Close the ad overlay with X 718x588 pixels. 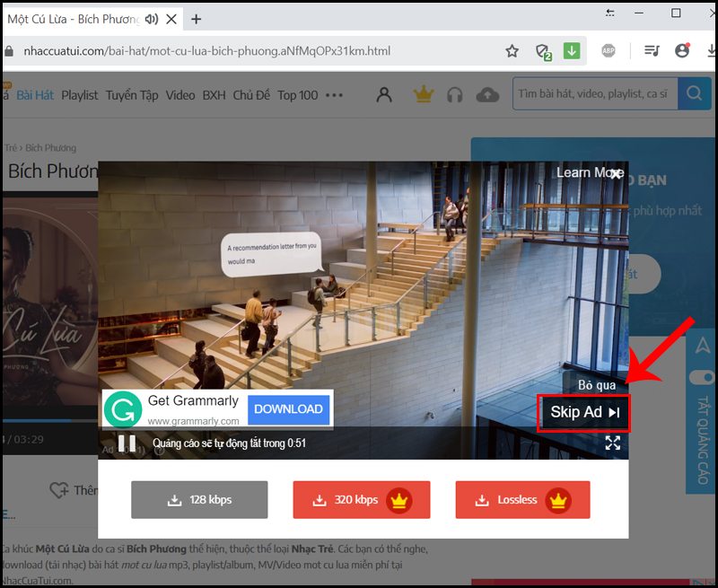pyautogui.click(x=617, y=173)
